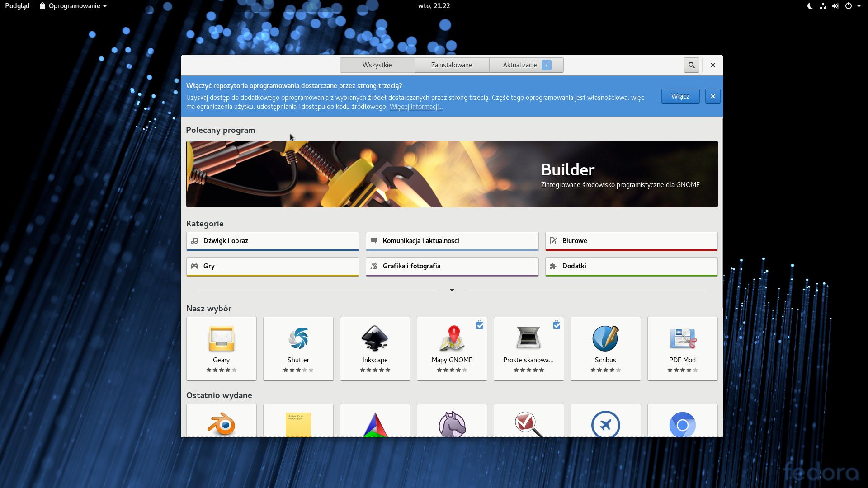This screenshot has width=868, height=488.
Task: Open the PDF Mod app tile
Action: [682, 348]
